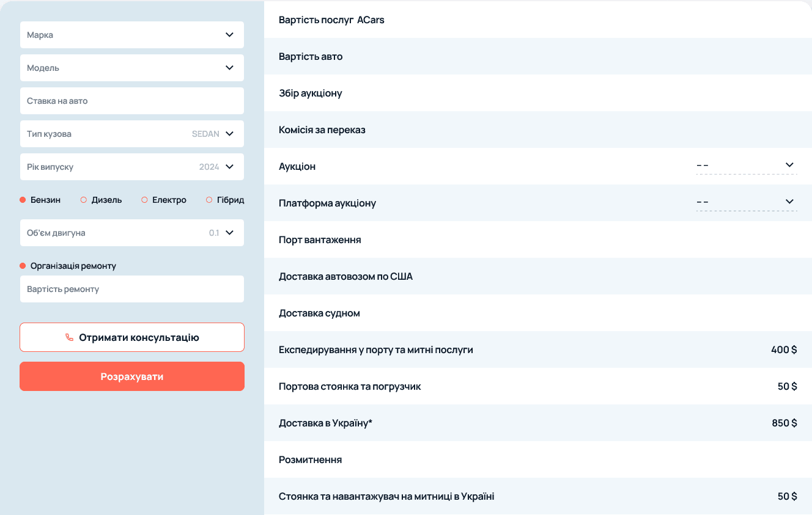Select the Дизель fuel radio button
This screenshot has width=812, height=515.
pyautogui.click(x=84, y=200)
